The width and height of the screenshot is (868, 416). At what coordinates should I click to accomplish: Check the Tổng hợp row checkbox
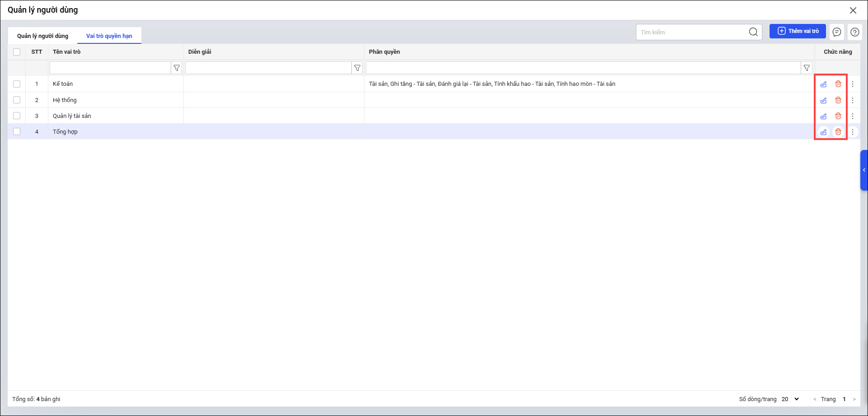pyautogui.click(x=17, y=131)
